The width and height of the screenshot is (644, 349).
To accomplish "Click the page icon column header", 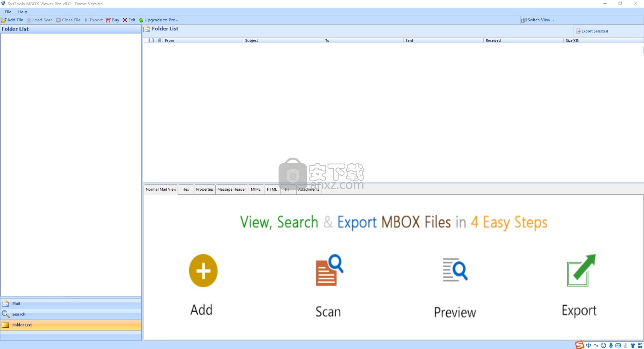I will (152, 40).
